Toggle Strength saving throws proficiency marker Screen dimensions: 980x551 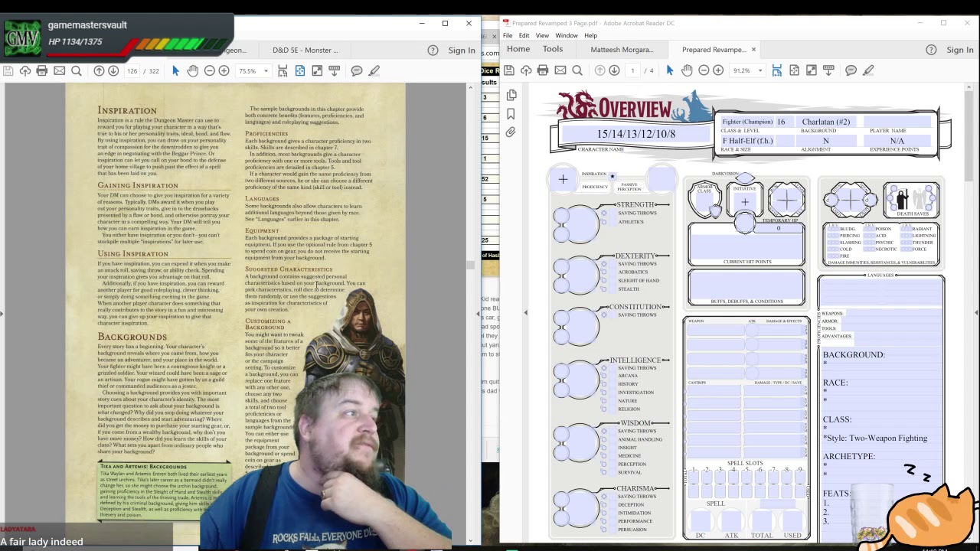[604, 213]
